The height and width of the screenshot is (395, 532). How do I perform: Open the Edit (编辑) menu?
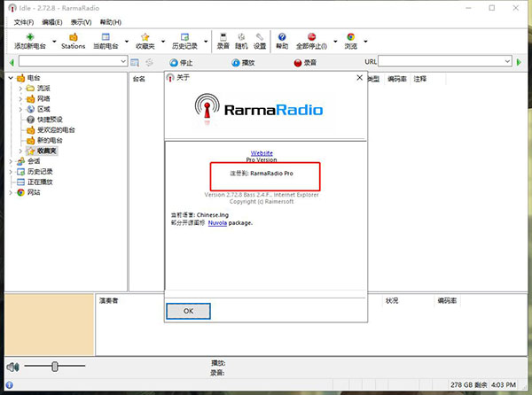point(52,22)
